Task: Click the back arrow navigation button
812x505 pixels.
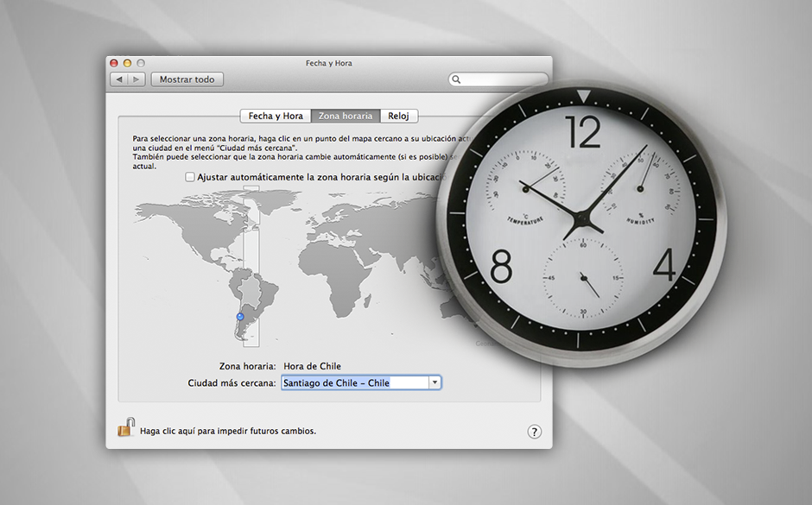Action: [119, 79]
